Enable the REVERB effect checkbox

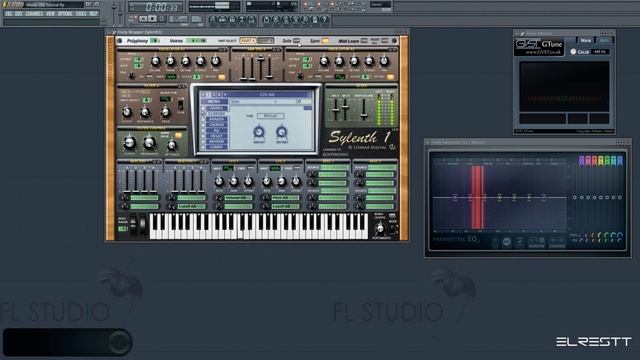tap(204, 141)
